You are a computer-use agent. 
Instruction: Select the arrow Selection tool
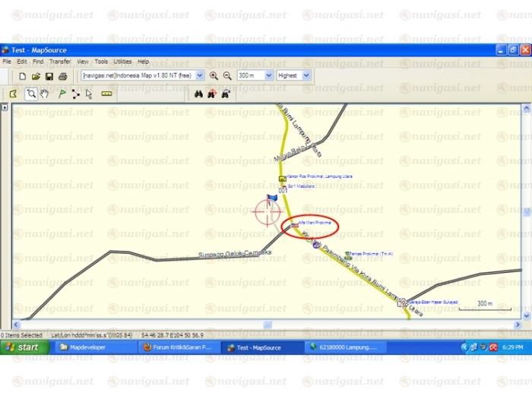coord(89,94)
